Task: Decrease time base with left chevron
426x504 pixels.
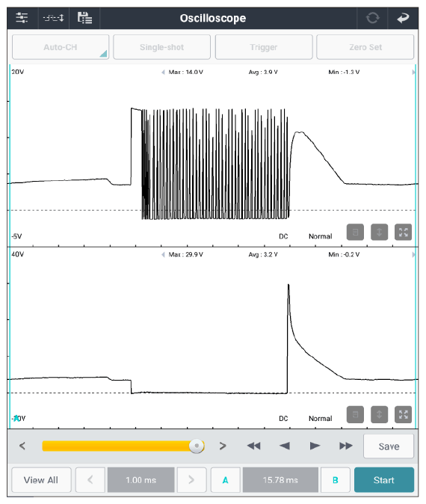Action: pos(90,480)
